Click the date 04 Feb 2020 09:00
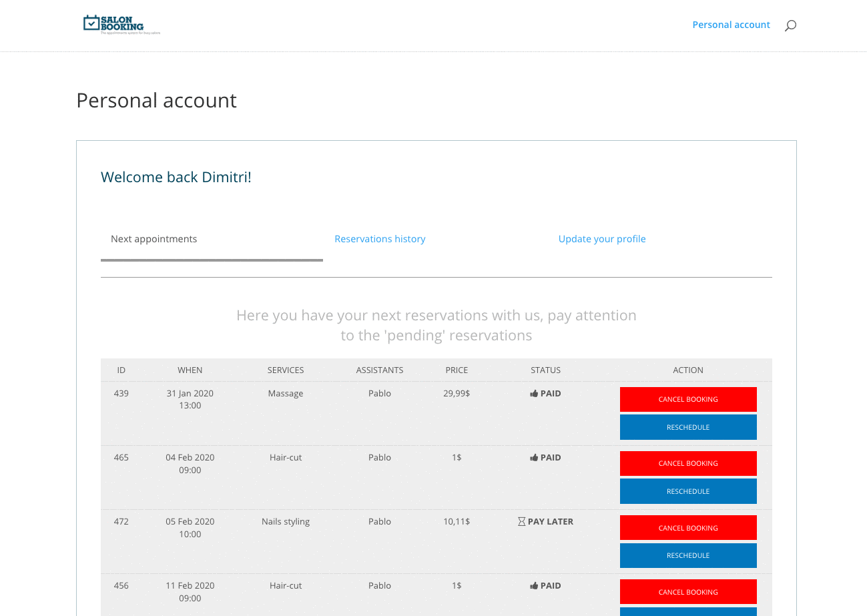 [x=190, y=463]
